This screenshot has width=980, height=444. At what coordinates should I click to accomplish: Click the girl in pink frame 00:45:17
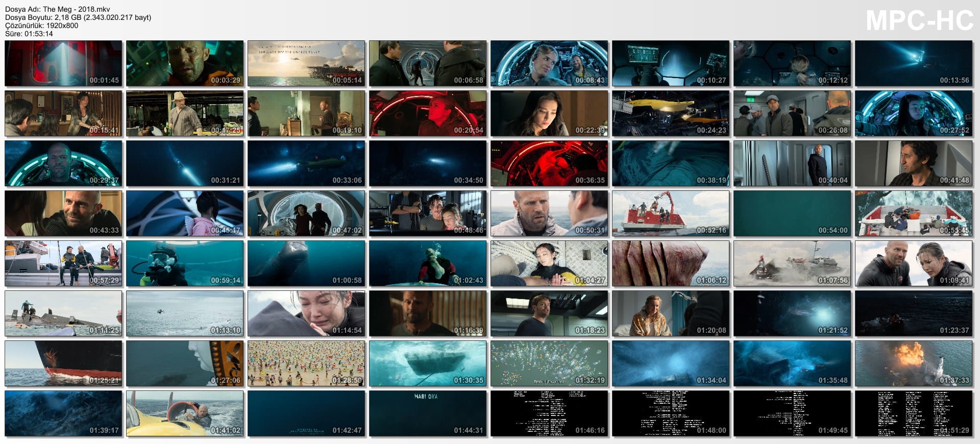tap(185, 213)
